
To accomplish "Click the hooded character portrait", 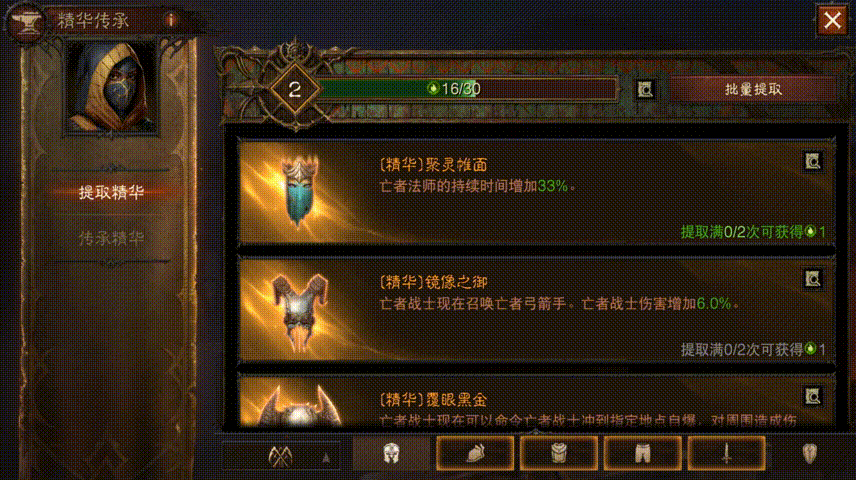I will (111, 87).
